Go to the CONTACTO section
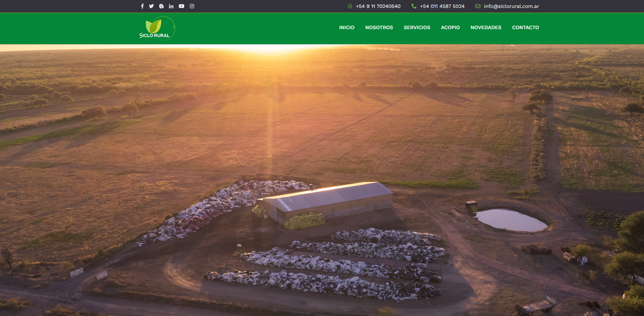644x316 pixels. 526,27
